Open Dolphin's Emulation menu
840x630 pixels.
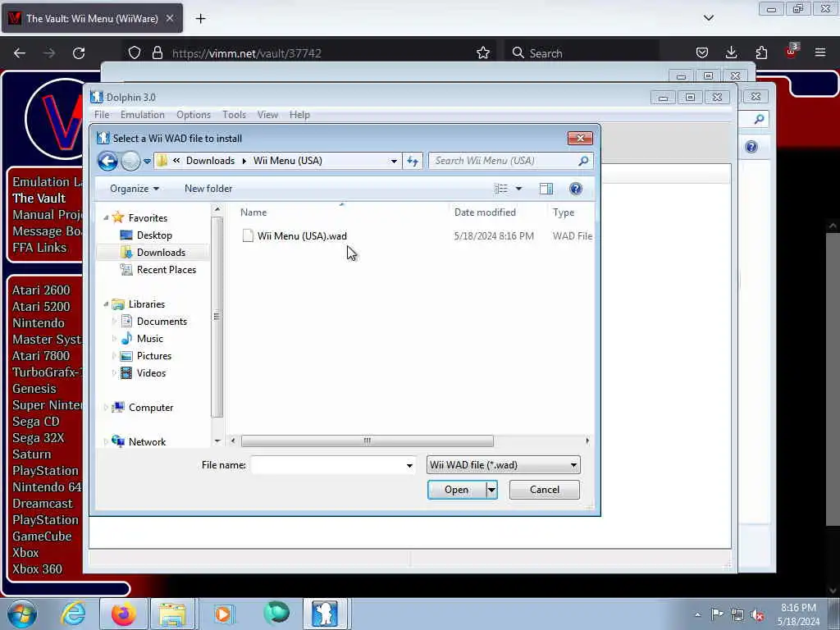pyautogui.click(x=143, y=115)
